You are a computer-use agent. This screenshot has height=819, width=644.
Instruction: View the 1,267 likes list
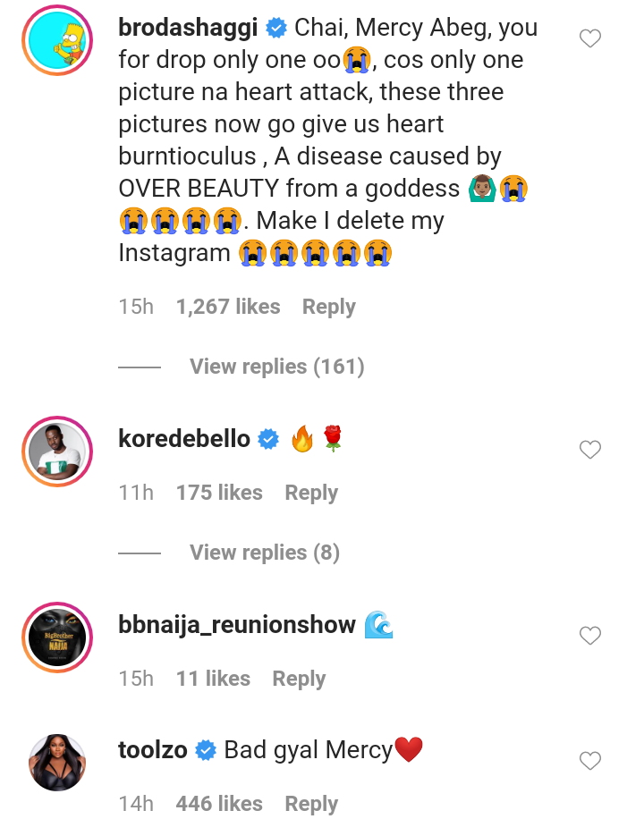coord(228,307)
